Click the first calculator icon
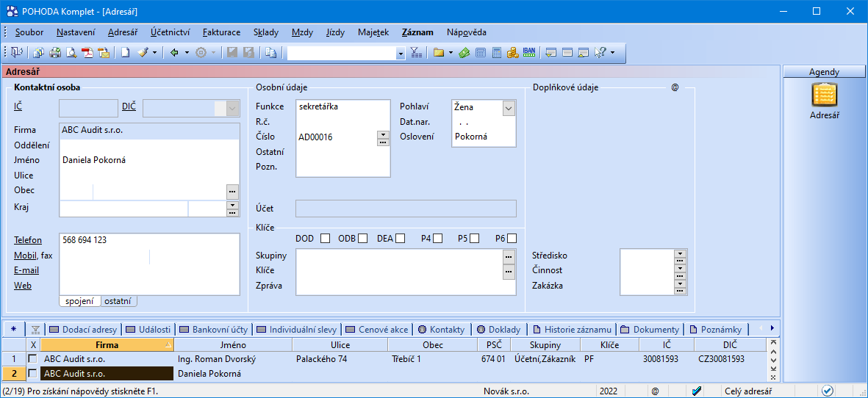868x398 pixels. click(481, 53)
